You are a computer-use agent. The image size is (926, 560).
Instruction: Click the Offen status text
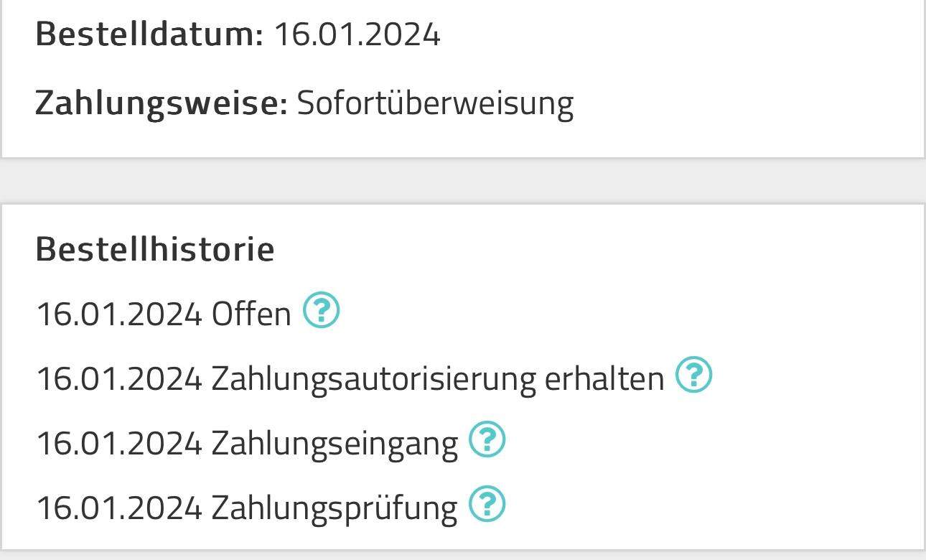pos(251,314)
